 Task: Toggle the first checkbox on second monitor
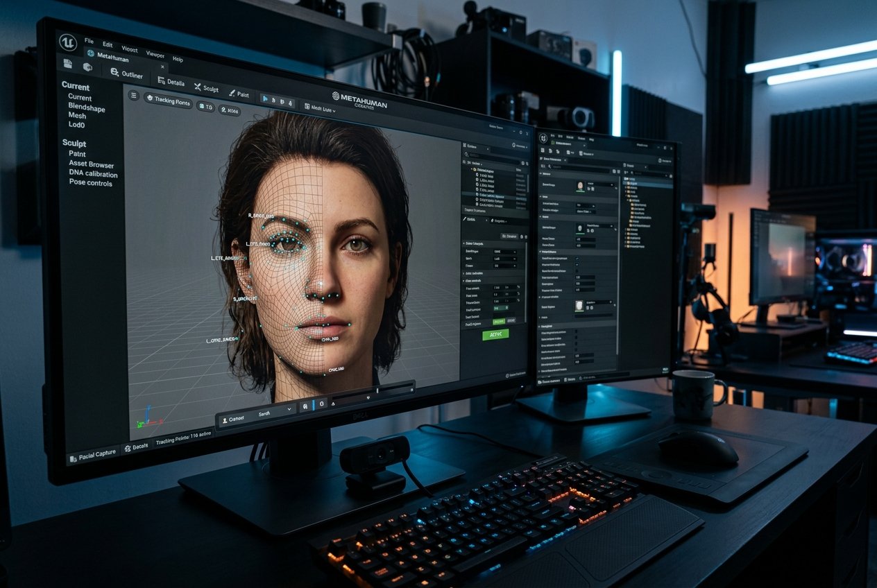pyautogui.click(x=578, y=258)
